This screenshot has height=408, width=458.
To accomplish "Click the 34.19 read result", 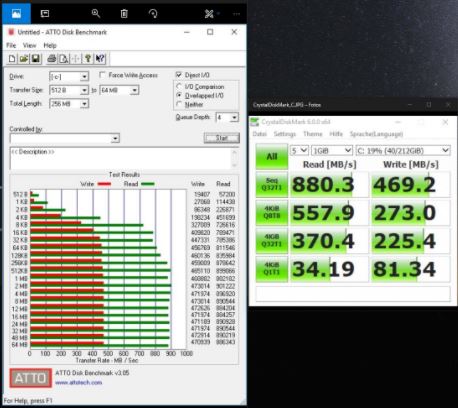I will [x=329, y=269].
